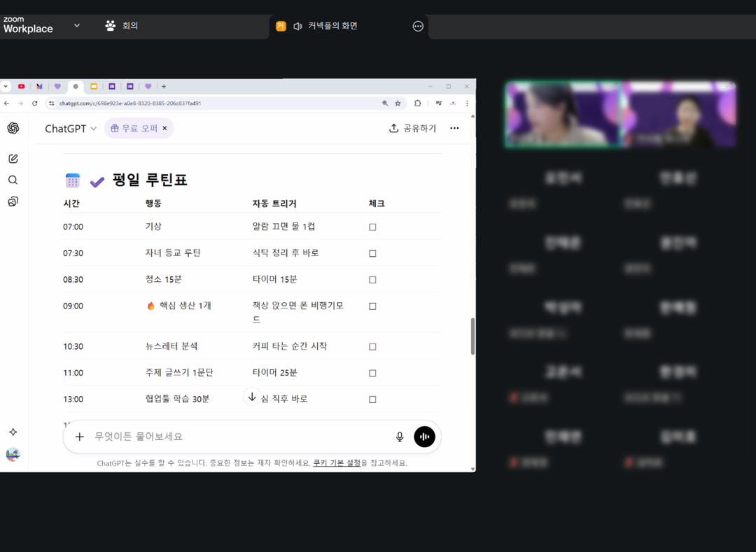Check the box for the 08:30 청소 15분 row

(372, 280)
